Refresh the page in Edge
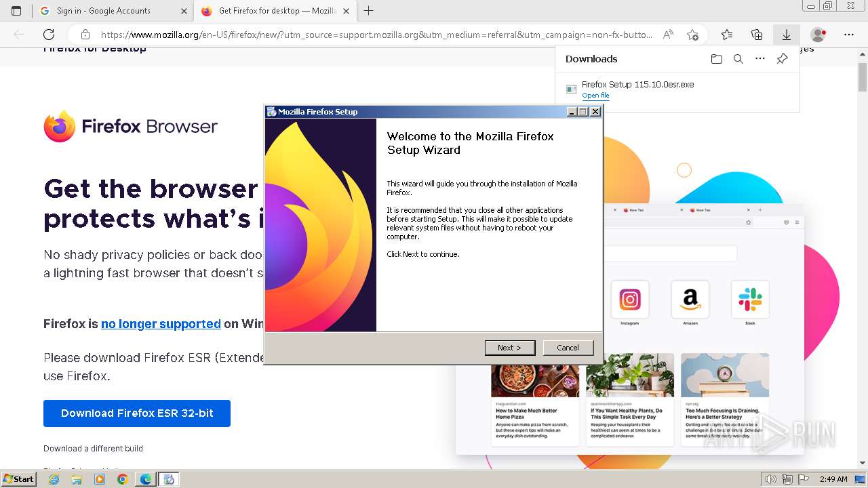 click(49, 35)
